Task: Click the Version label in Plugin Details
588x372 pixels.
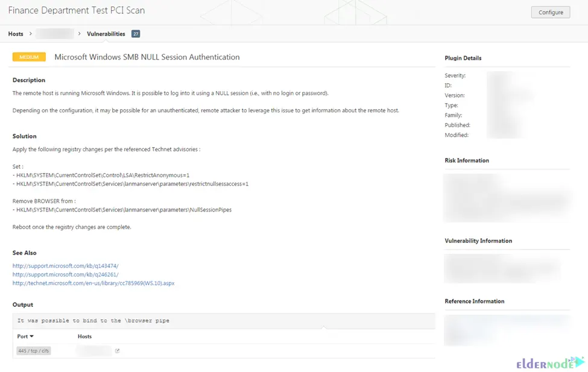Action: tap(455, 95)
